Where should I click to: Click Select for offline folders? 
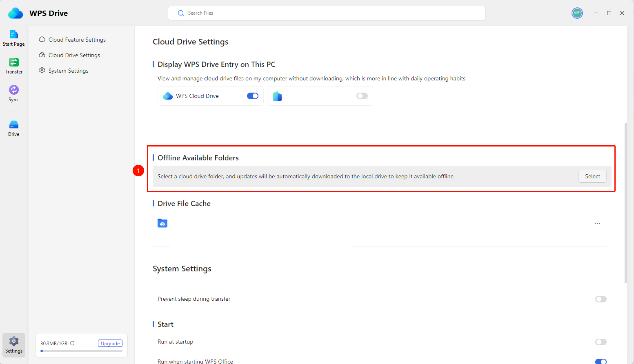(x=592, y=176)
